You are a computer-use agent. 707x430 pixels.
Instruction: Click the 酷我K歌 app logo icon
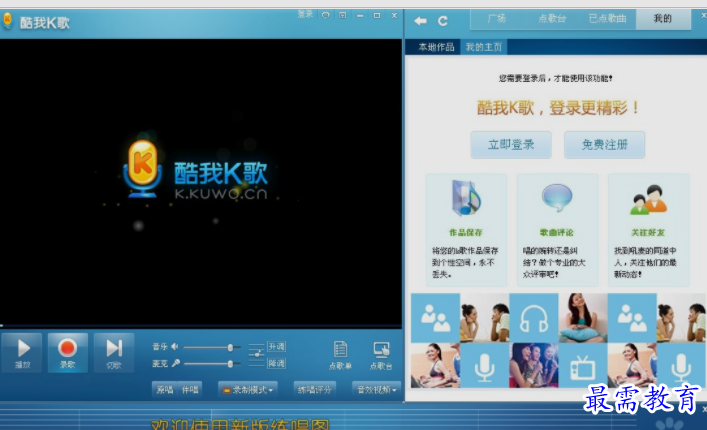7,21
